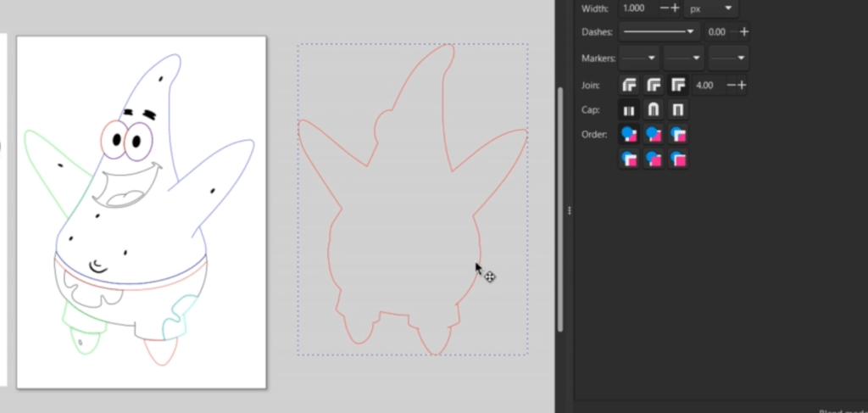
Task: Click the vertical canvas scrollbar
Action: tap(559, 212)
